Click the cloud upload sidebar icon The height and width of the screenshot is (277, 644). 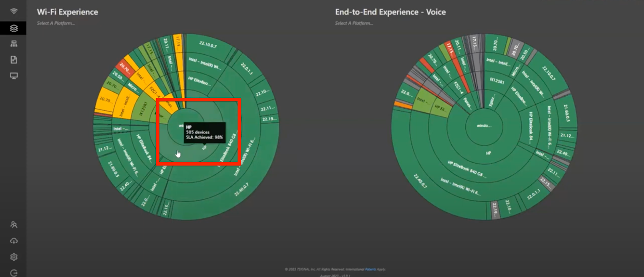[14, 241]
